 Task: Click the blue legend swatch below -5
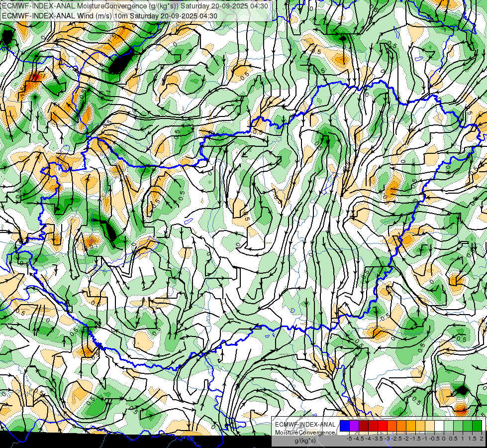pos(345,426)
